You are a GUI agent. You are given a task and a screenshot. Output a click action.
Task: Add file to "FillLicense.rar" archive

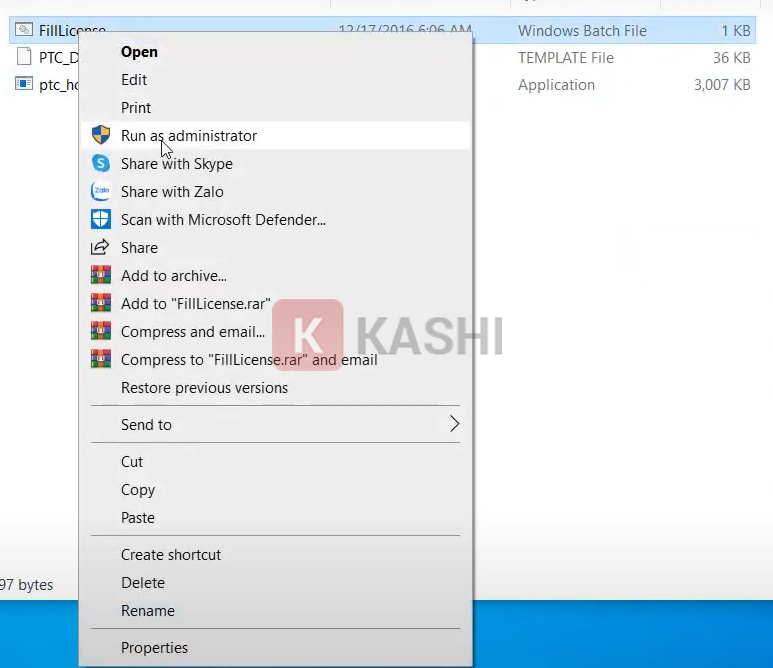(195, 303)
